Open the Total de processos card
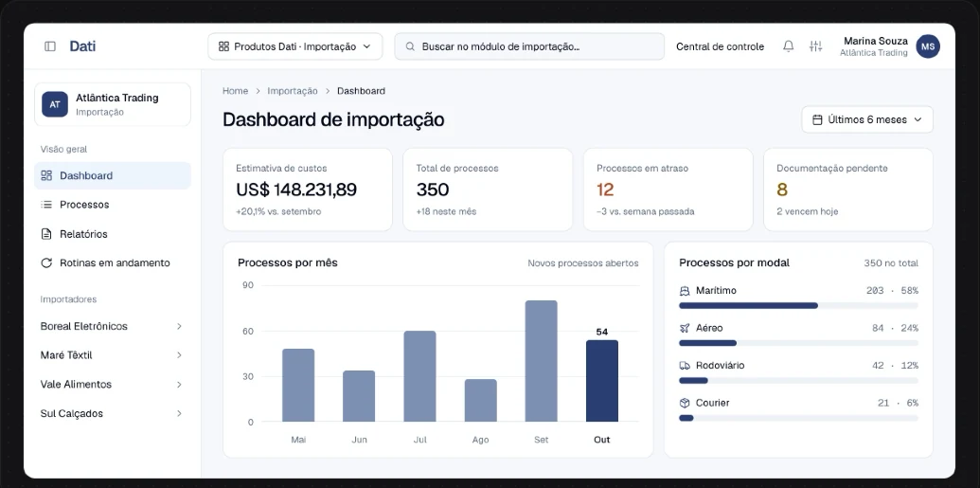980x488 pixels. point(488,190)
